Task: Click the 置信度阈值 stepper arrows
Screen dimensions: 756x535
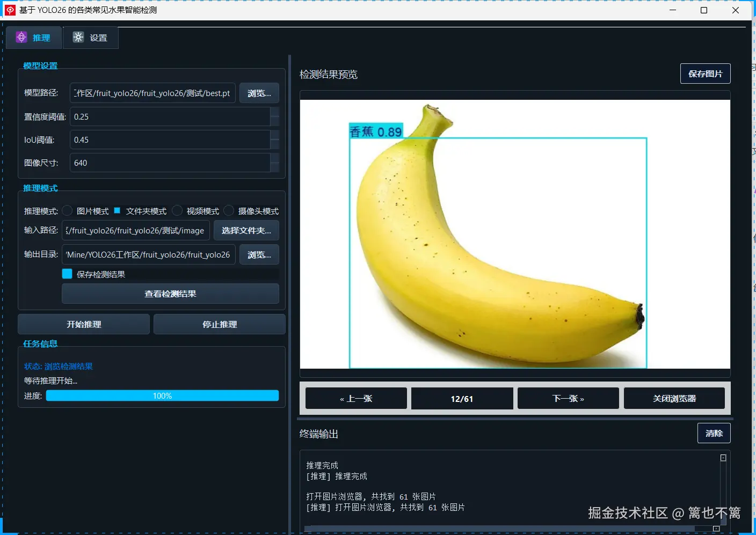Action: [x=275, y=116]
